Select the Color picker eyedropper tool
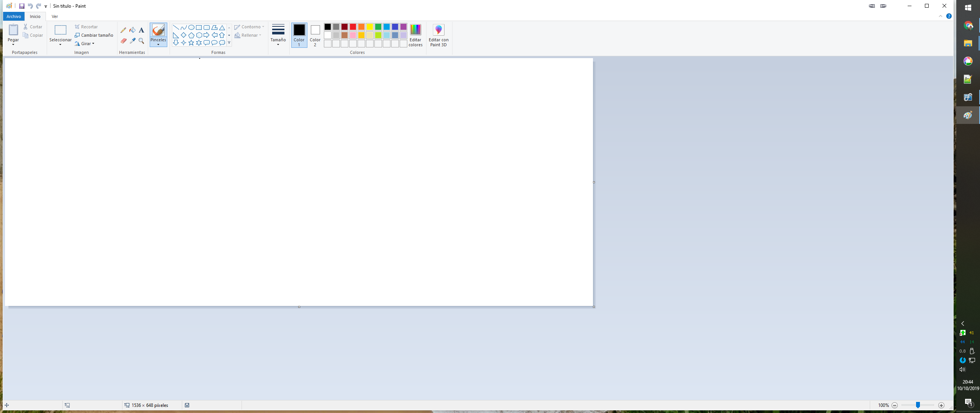The height and width of the screenshot is (413, 980). coord(132,41)
